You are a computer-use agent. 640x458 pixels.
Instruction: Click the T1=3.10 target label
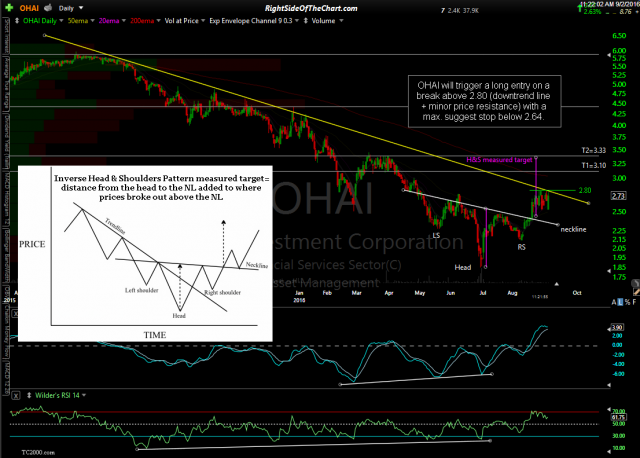point(593,165)
